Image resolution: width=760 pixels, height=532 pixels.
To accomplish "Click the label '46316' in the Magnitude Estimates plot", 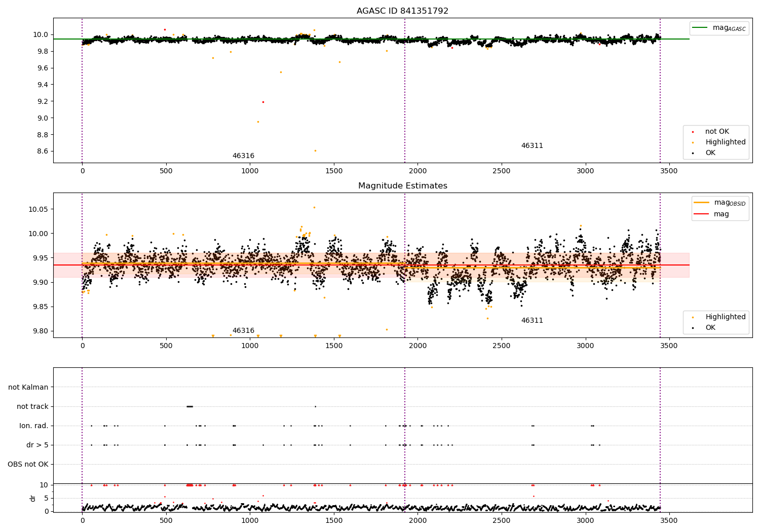I will click(x=243, y=331).
